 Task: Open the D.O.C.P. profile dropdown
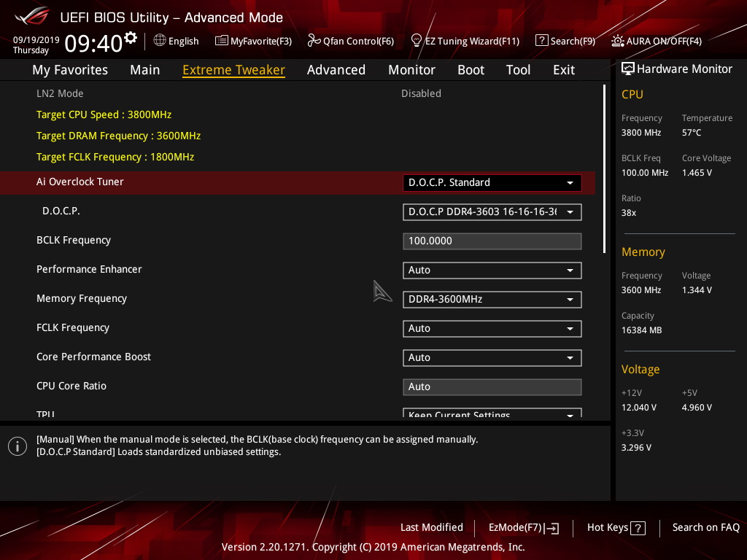pyautogui.click(x=492, y=212)
